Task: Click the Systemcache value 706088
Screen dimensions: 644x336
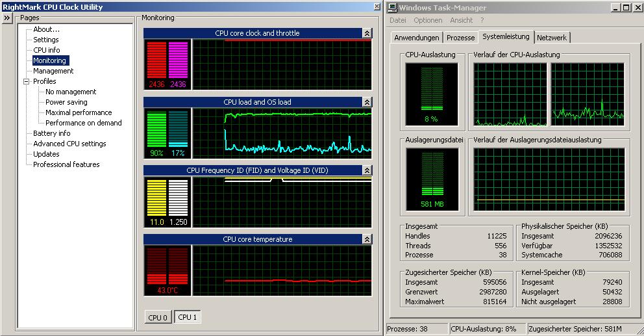Action: (610, 255)
